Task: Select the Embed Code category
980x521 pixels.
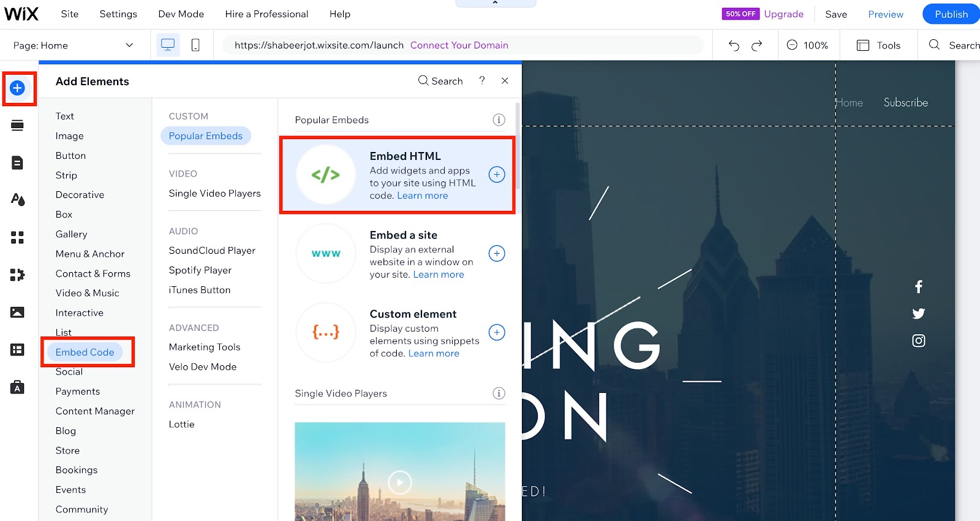Action: 85,352
